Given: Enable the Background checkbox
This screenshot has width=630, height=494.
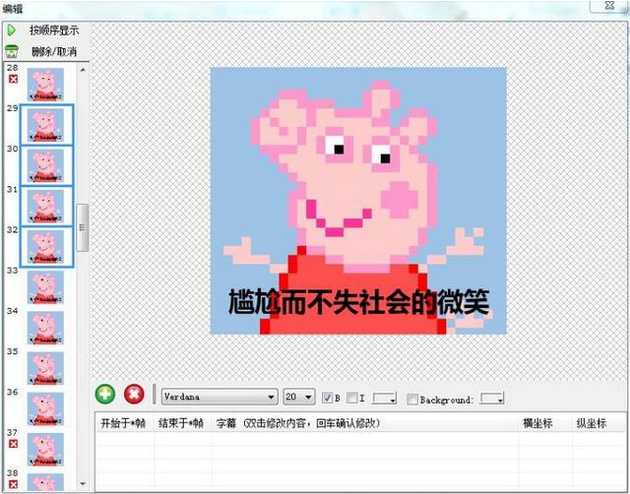Looking at the screenshot, I should 412,399.
